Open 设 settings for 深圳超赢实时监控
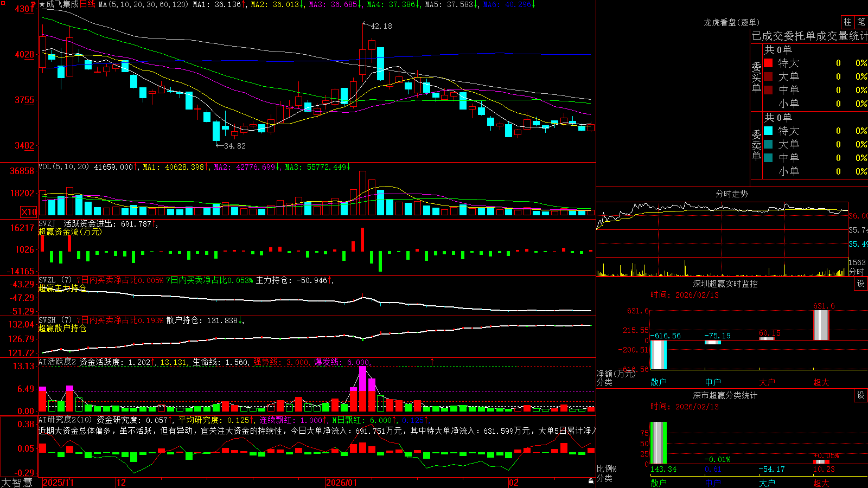Image resolution: width=868 pixels, height=488 pixels. pos(861,284)
